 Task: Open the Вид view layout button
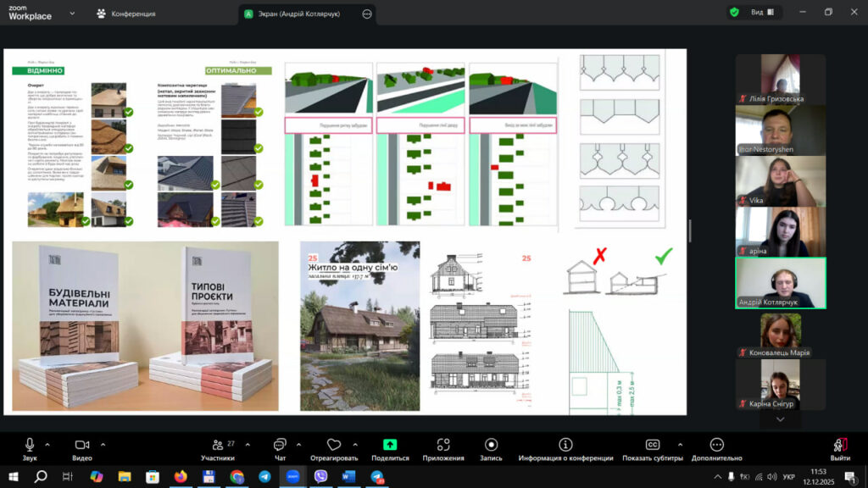point(749,13)
